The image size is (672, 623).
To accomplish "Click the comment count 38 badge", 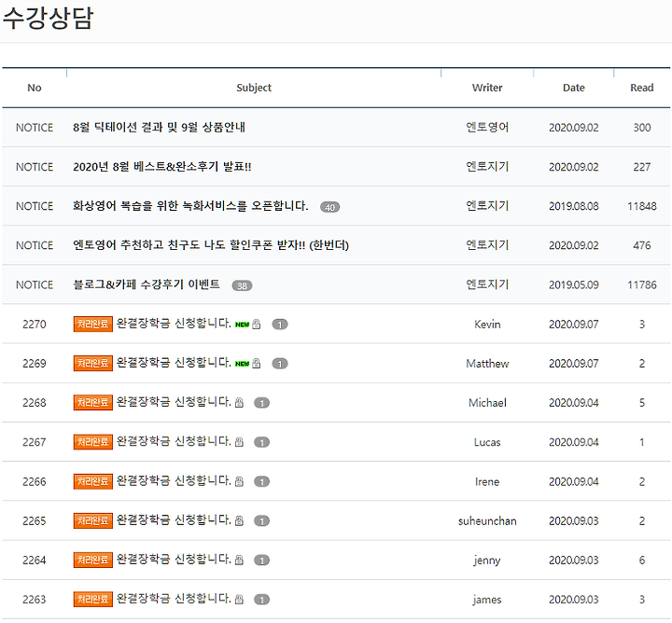I will click(242, 286).
